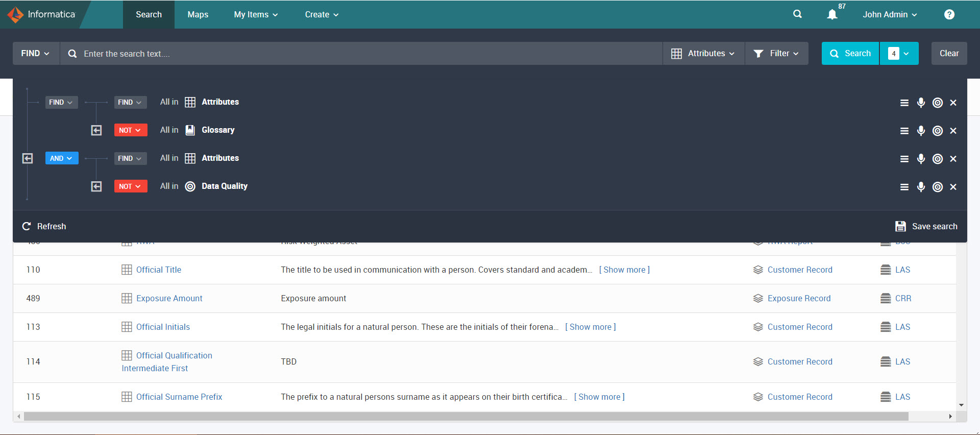Open the Official Initials attribute link
The height and width of the screenshot is (435, 980).
point(163,327)
